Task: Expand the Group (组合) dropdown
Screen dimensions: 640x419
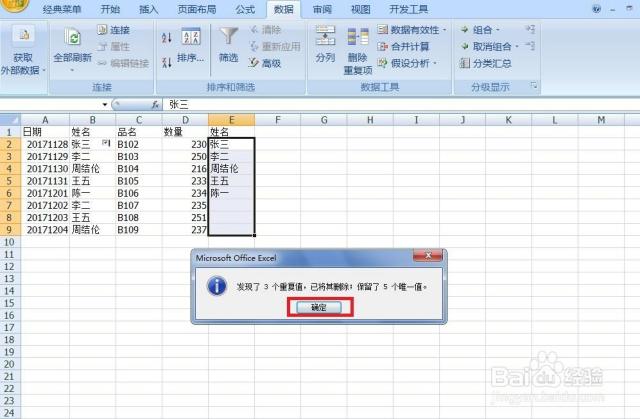Action: pos(498,30)
